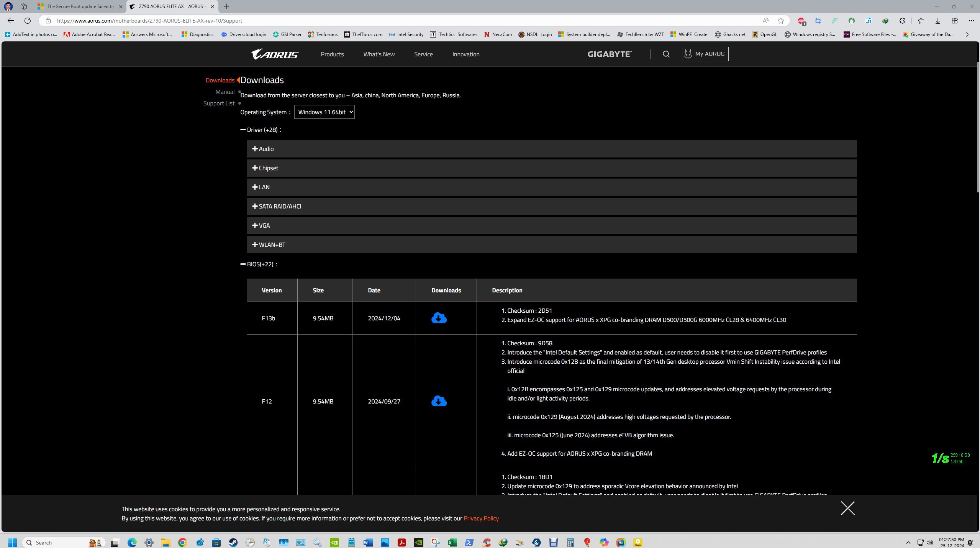980x548 pixels.
Task: Open the browser Downloads panel
Action: (937, 21)
